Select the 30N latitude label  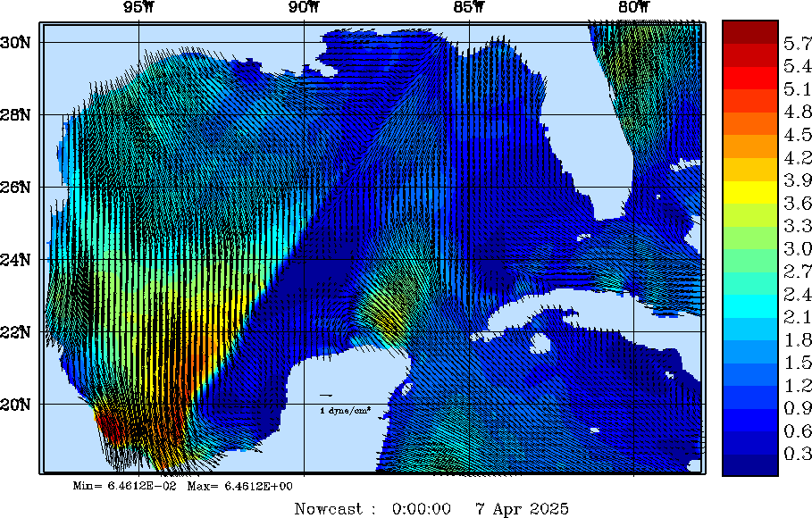tap(15, 43)
